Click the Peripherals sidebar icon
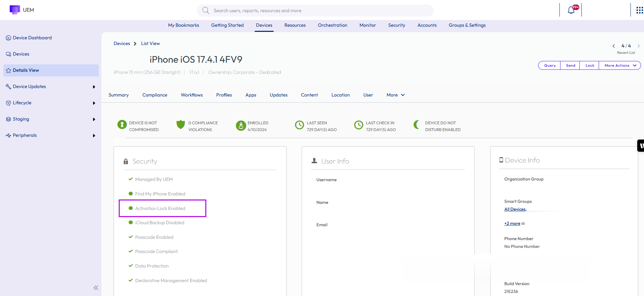Screen dimensions: 644x296 pyautogui.click(x=8, y=135)
